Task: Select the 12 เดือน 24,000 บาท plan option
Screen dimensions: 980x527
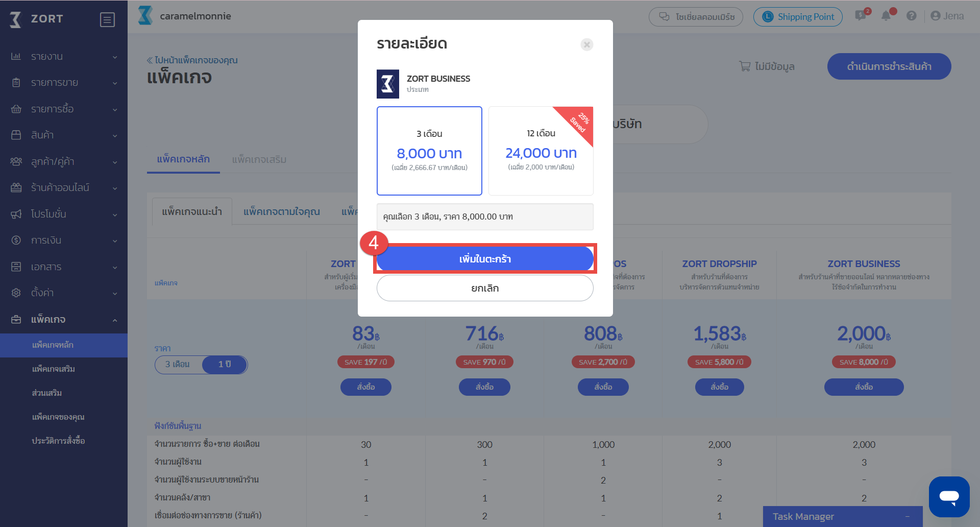Action: [x=541, y=151]
